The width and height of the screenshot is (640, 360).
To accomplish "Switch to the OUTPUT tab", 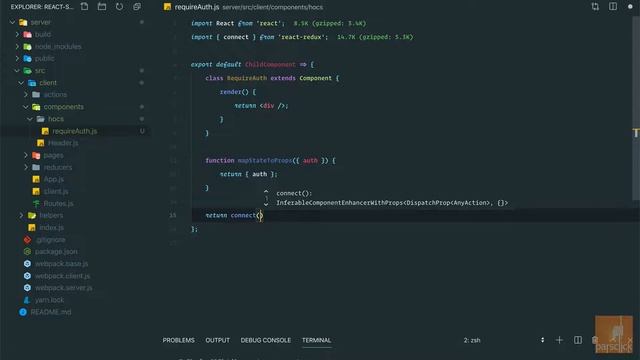I will pos(218,340).
